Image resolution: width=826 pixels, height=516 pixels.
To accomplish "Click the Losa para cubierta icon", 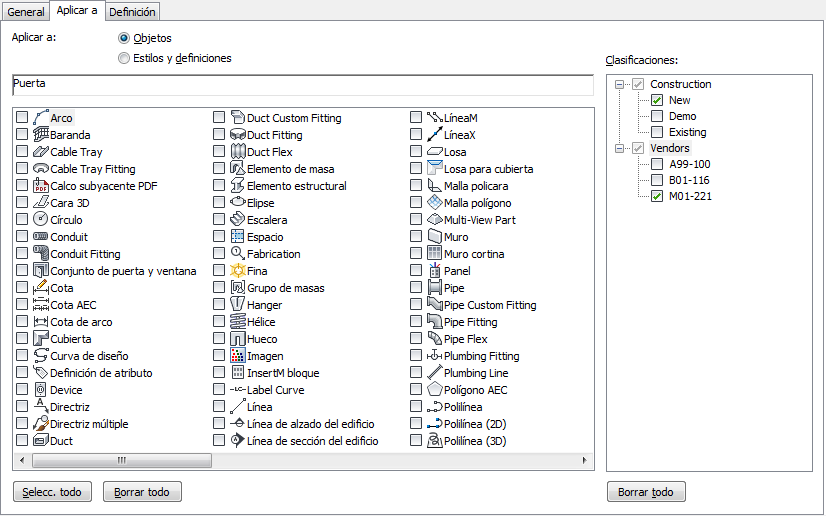I will click(435, 169).
